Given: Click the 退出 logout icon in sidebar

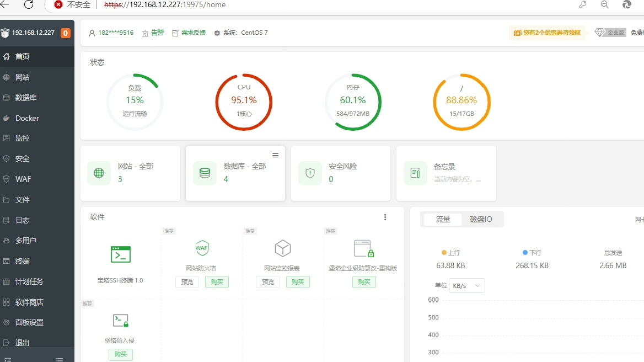Looking at the screenshot, I should pyautogui.click(x=6, y=343).
